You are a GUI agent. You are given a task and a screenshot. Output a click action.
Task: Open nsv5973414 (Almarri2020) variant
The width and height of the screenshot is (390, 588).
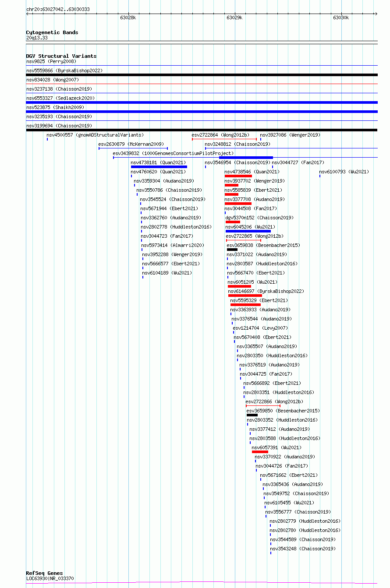pyautogui.click(x=173, y=245)
